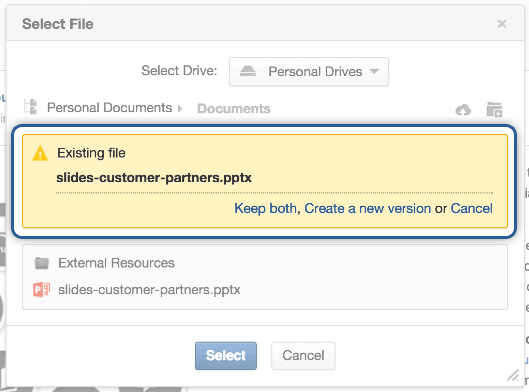529x392 pixels.
Task: Click the breadcrumb arrow after Personal Documents
Action: point(180,109)
